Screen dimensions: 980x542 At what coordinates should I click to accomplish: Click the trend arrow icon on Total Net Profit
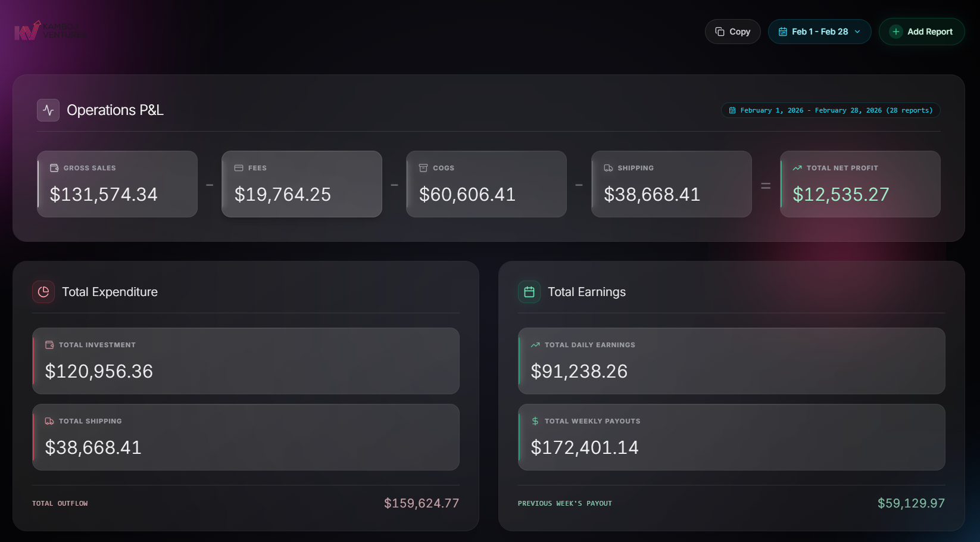pyautogui.click(x=797, y=168)
